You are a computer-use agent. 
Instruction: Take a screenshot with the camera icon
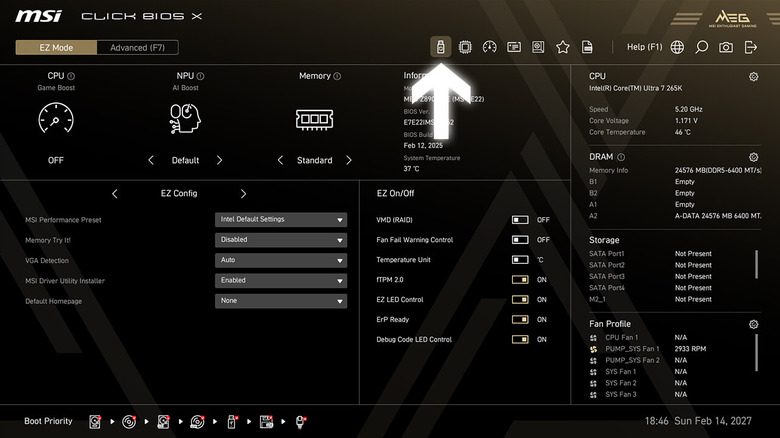[726, 47]
